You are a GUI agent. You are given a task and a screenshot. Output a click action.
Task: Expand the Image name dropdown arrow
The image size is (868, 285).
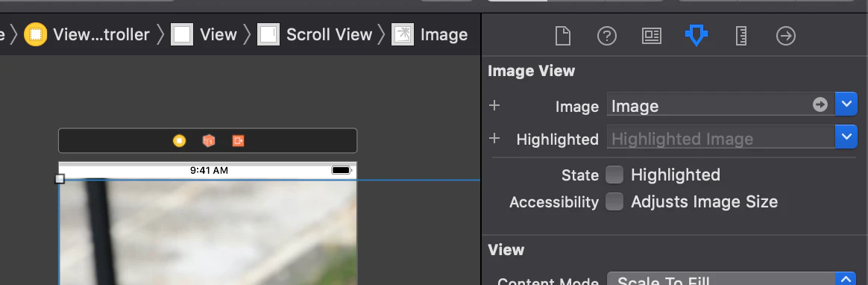point(846,104)
